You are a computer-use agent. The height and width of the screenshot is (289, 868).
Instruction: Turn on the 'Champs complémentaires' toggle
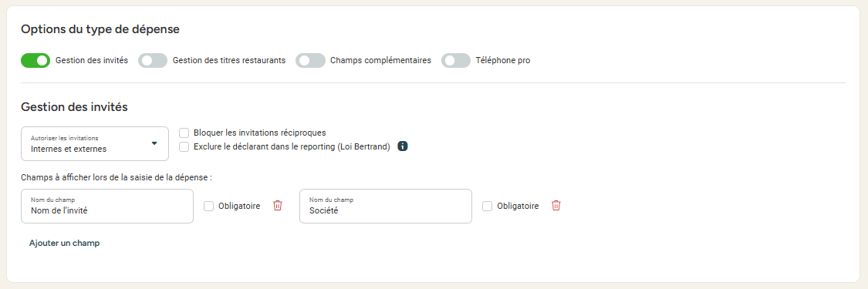coord(310,61)
